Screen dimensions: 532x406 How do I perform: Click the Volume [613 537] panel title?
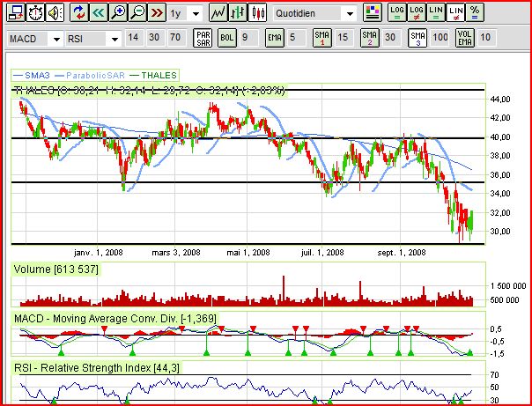pyautogui.click(x=56, y=269)
